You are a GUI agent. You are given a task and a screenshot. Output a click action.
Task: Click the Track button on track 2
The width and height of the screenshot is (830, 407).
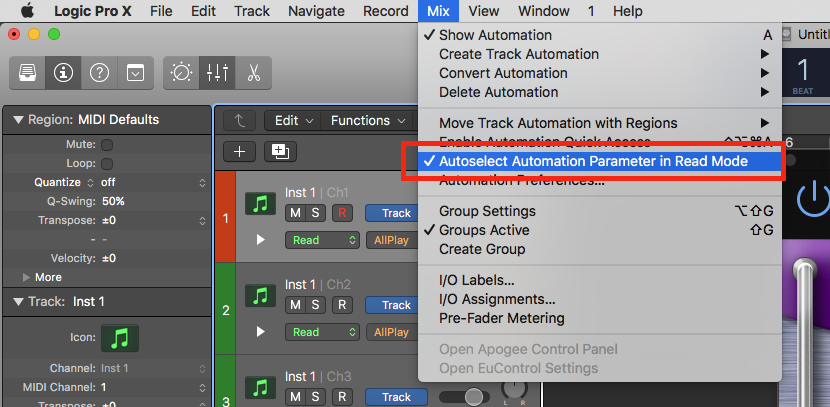[395, 305]
